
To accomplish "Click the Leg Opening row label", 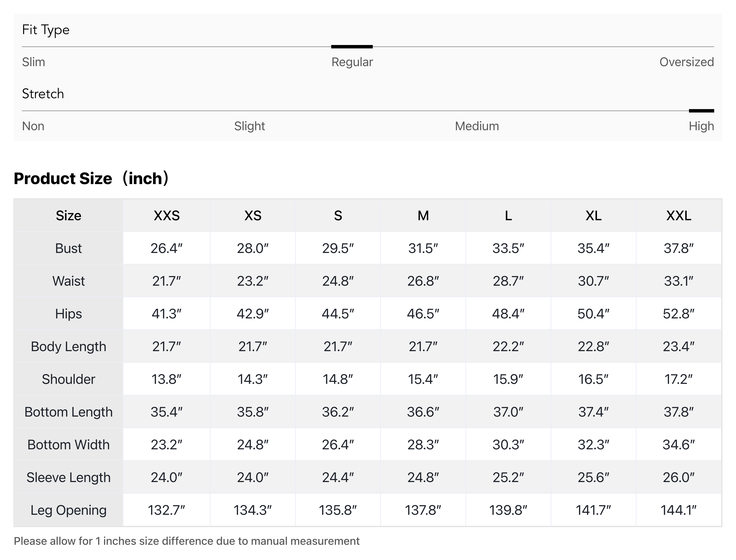I will coord(68,510).
